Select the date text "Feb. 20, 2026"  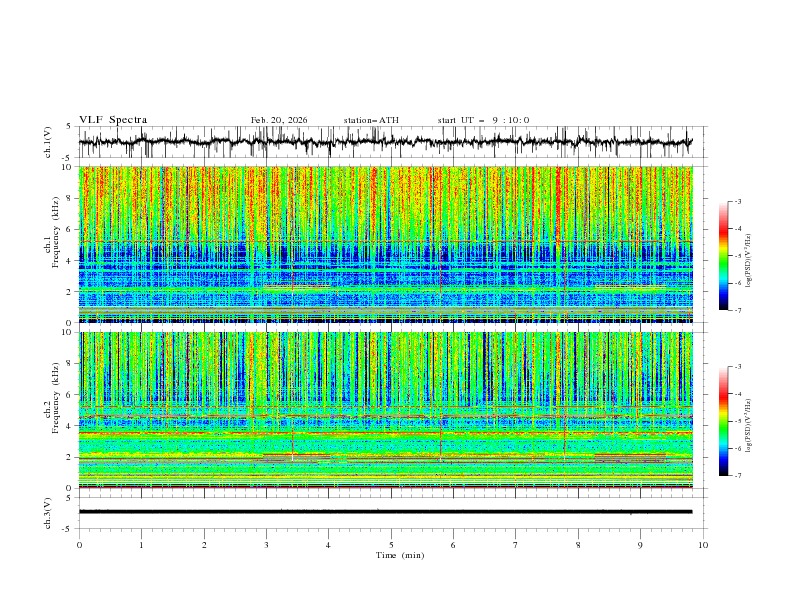[x=279, y=120]
